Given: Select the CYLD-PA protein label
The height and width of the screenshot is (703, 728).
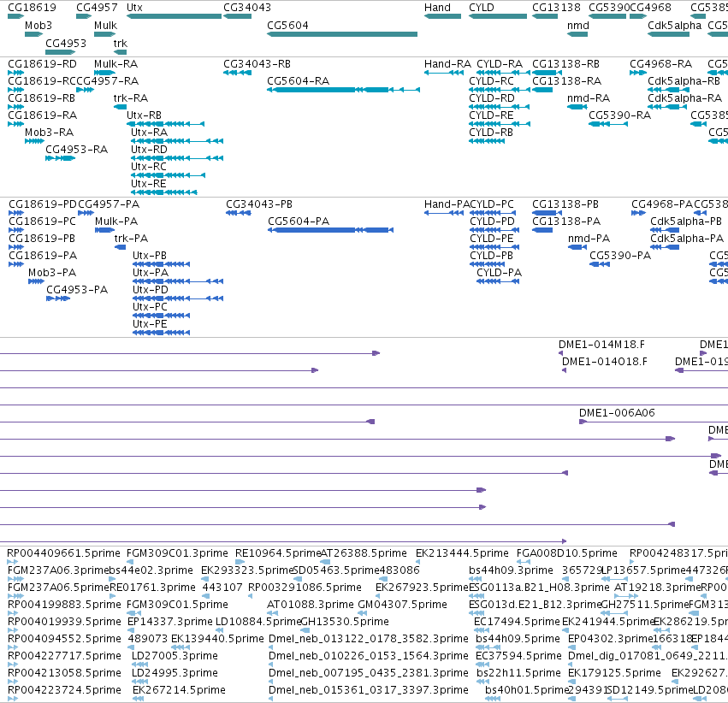Looking at the screenshot, I should [x=499, y=272].
